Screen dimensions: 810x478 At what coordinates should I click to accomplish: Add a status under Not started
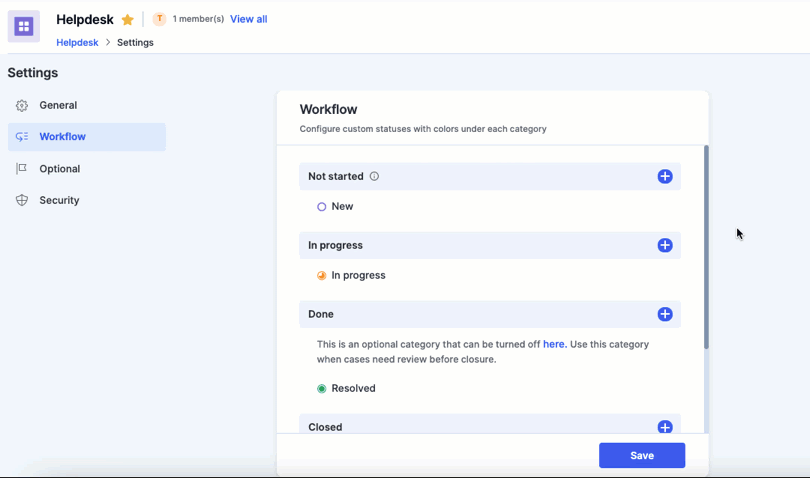click(665, 176)
